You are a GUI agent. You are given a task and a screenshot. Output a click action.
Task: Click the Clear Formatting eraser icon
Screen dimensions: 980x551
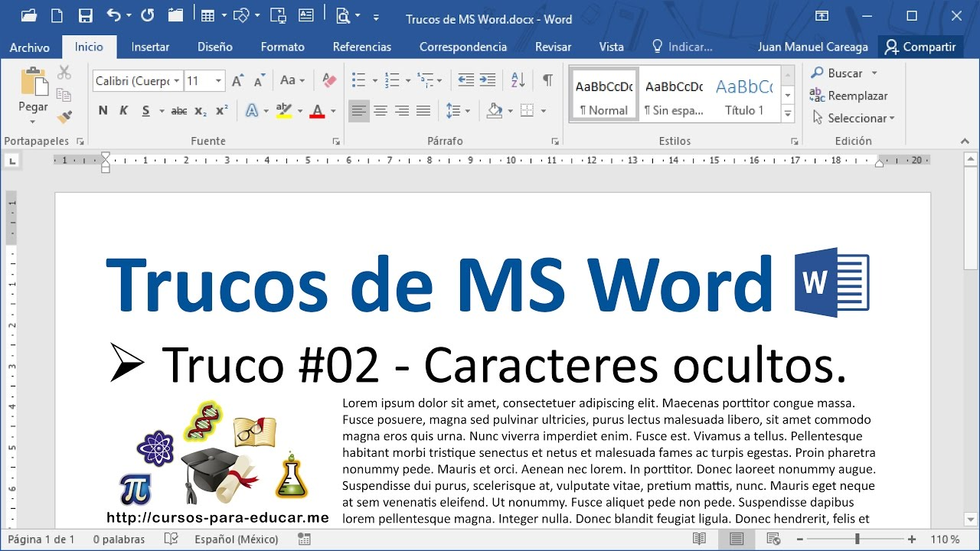click(x=329, y=80)
